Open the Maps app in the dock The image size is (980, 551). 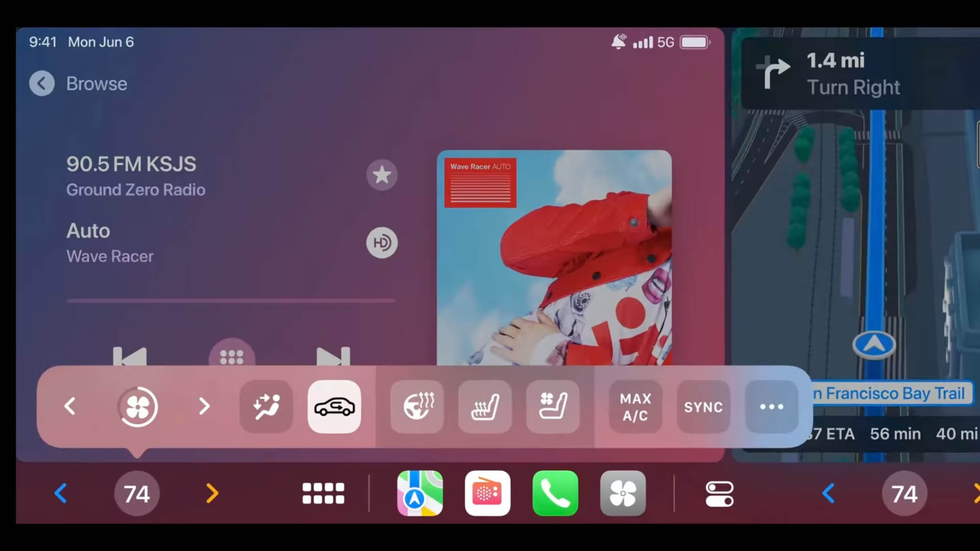[x=420, y=493]
